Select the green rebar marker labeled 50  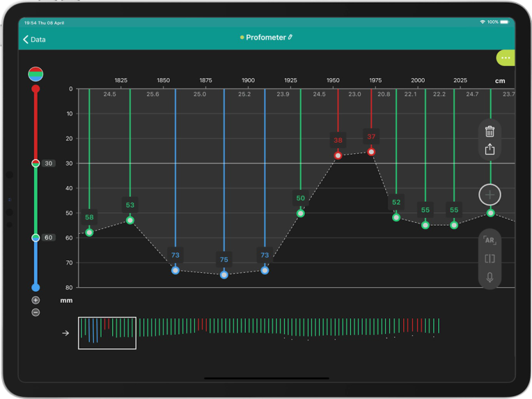pyautogui.click(x=301, y=213)
